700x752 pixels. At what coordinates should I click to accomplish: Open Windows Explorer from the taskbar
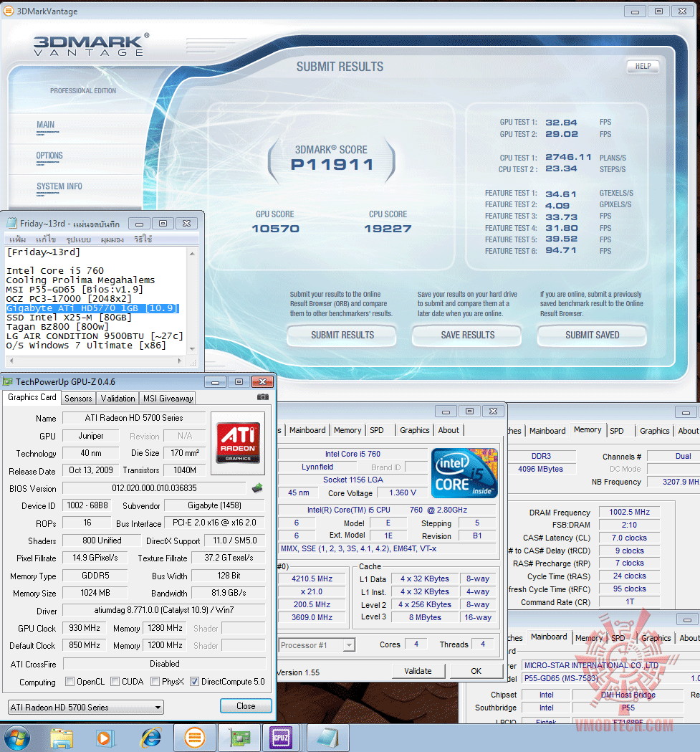click(x=62, y=738)
